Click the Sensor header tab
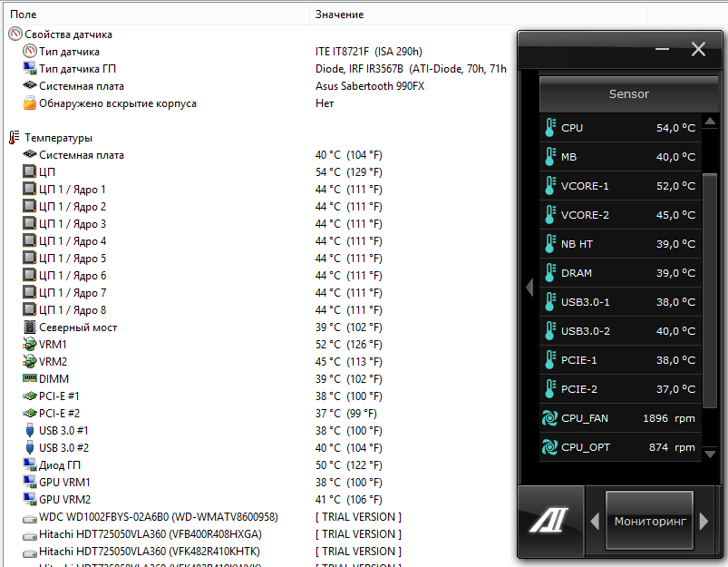 628,93
